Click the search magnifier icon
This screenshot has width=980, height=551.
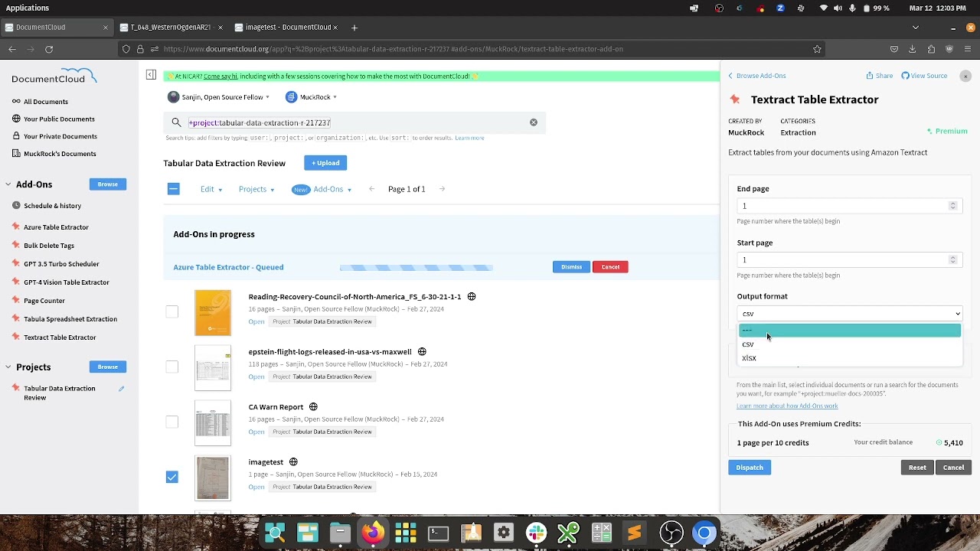pos(176,122)
